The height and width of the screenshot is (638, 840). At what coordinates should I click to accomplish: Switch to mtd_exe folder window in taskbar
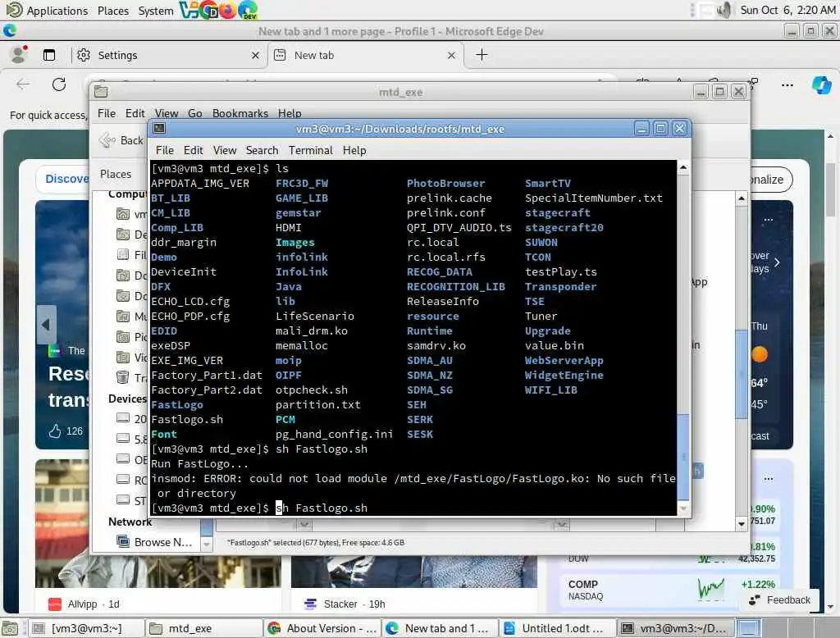click(204, 628)
